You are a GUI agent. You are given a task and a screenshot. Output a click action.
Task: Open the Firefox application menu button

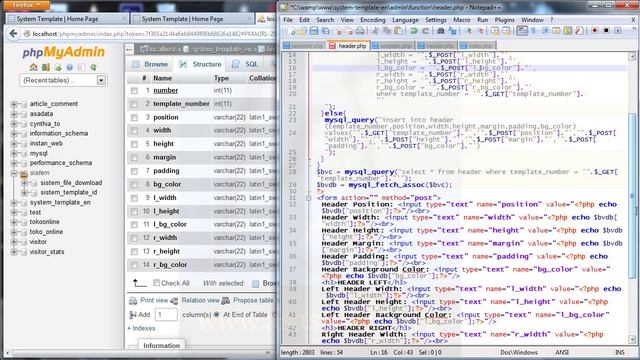pyautogui.click(x=26, y=5)
